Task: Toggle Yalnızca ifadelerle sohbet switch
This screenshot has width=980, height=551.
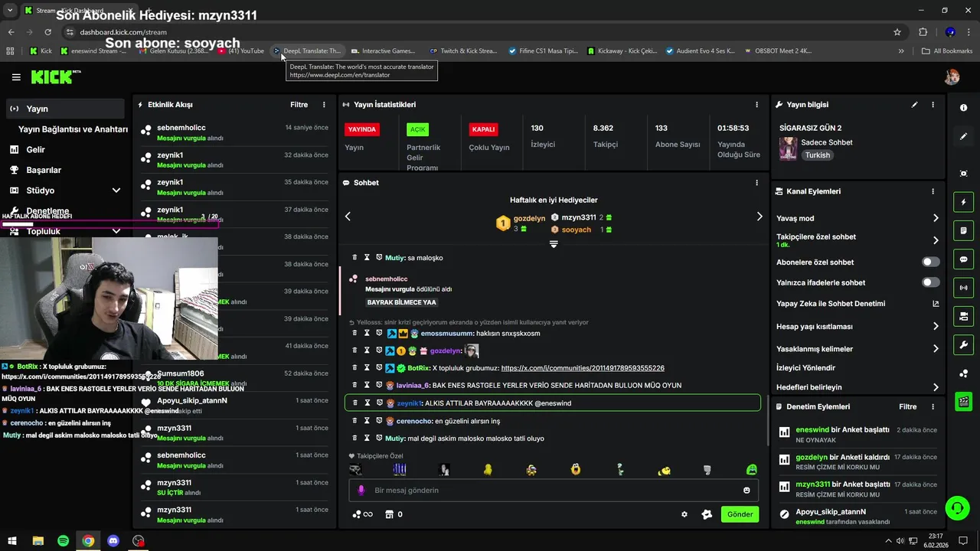Action: tap(930, 282)
